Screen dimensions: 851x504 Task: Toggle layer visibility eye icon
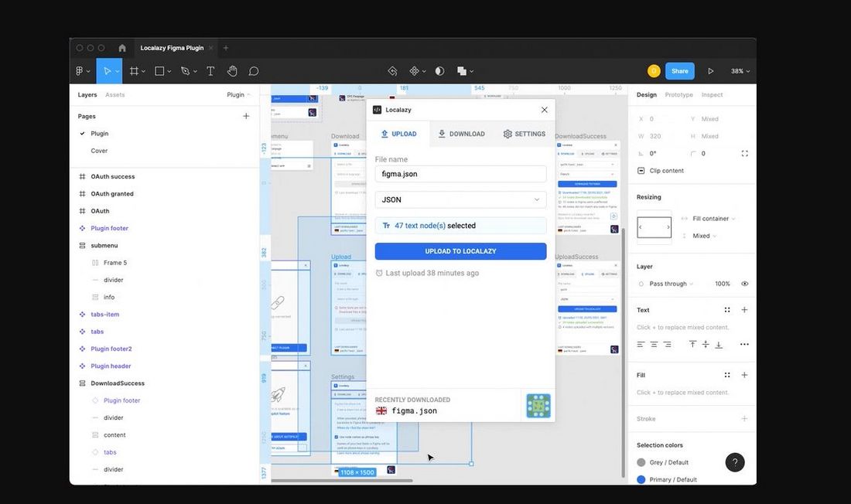pyautogui.click(x=744, y=284)
